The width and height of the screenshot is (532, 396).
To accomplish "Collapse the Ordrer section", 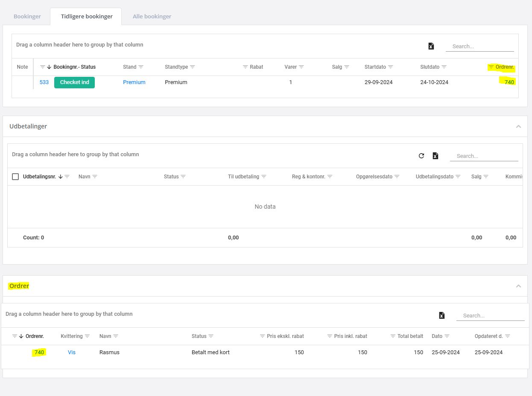I will pos(518,286).
